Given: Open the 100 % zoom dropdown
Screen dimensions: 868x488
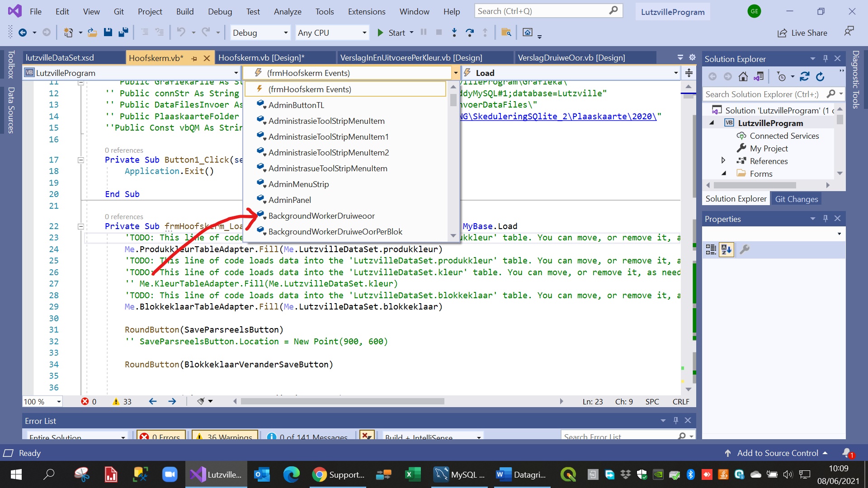Looking at the screenshot, I should coord(42,401).
